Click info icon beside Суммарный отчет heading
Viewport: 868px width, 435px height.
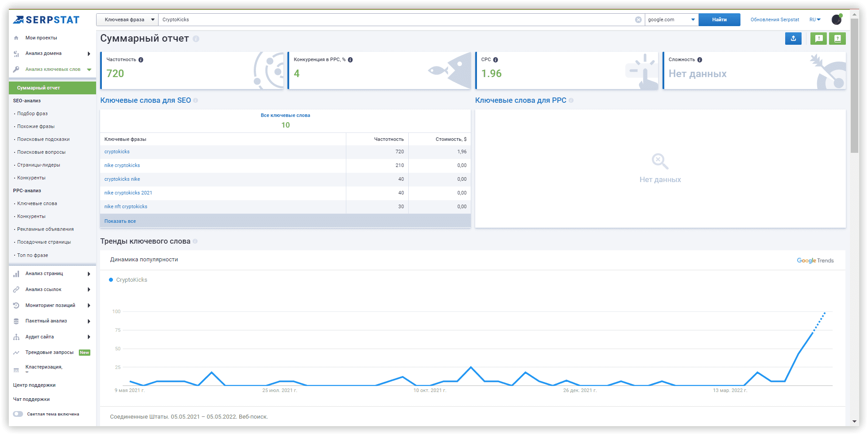[196, 39]
